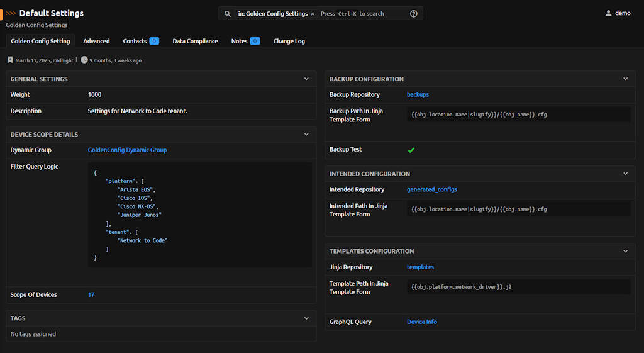Click the green Backup Test checkmark
The width and height of the screenshot is (644, 353).
[x=411, y=150]
